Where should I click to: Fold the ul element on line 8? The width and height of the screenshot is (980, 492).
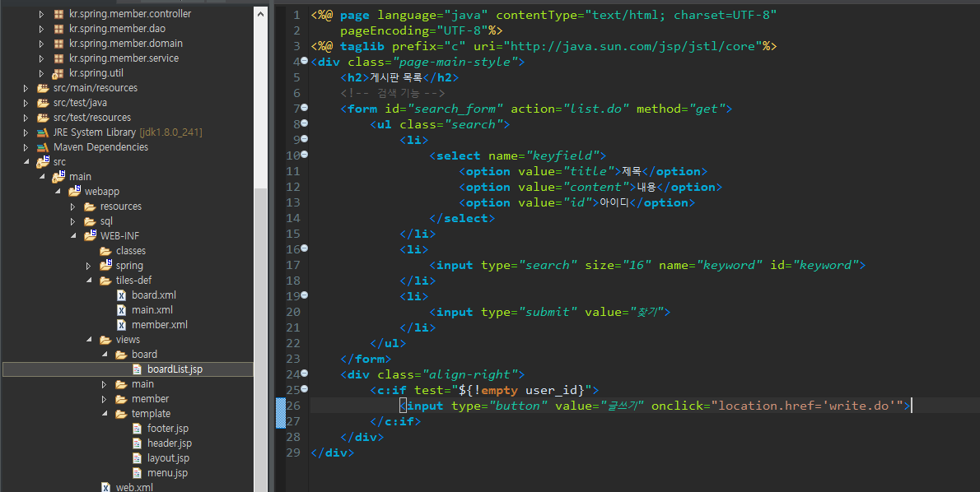(305, 123)
